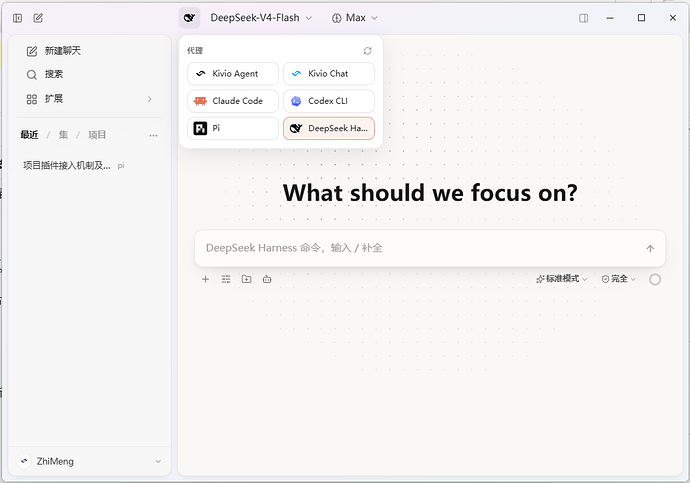Open the ZhiMeng account menu
This screenshot has height=483, width=690.
coord(89,461)
